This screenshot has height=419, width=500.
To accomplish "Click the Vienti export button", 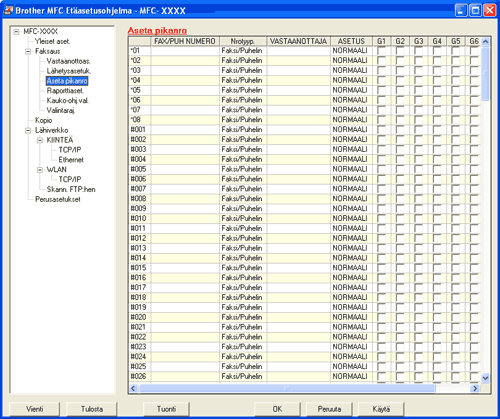I will [x=35, y=409].
